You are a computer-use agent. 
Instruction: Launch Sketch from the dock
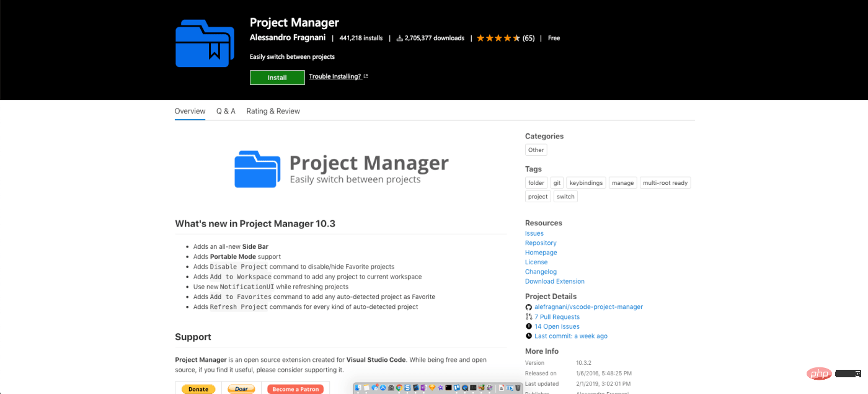[x=432, y=388]
